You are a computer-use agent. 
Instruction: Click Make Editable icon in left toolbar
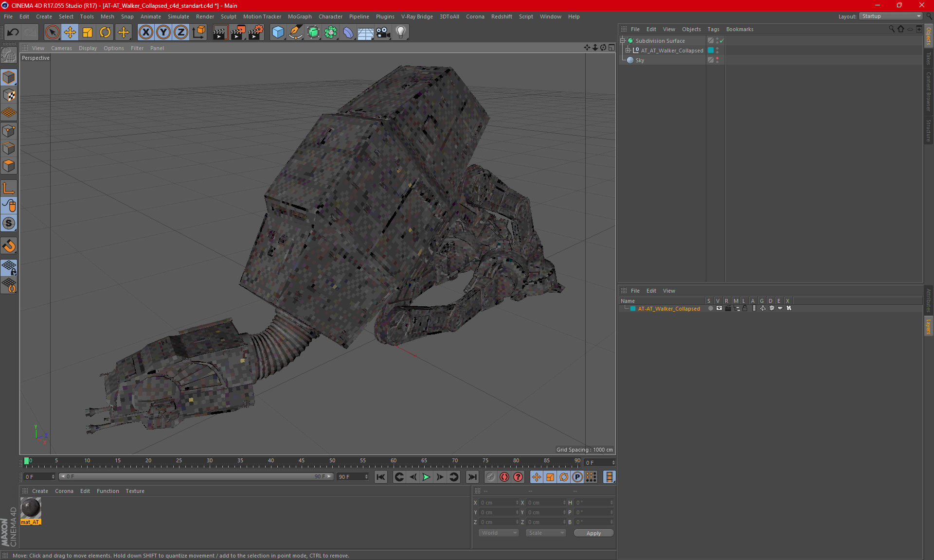coord(9,55)
